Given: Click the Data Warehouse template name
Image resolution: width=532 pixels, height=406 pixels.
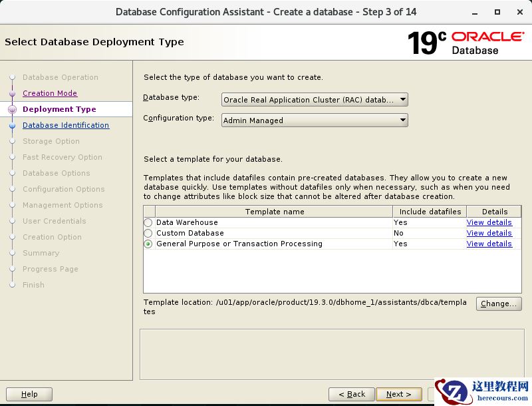Looking at the screenshot, I should (x=187, y=222).
